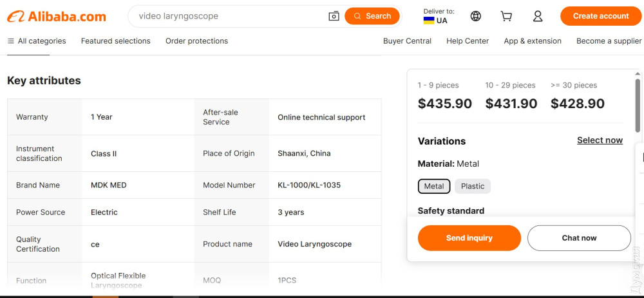Screen dimensions: 644x298
Task: Click the Select now link
Action: click(599, 140)
